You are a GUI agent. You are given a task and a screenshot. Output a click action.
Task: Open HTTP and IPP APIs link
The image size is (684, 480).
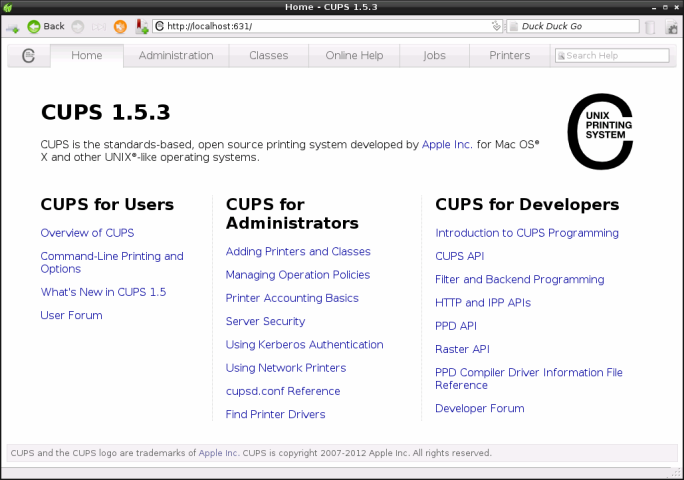pyautogui.click(x=483, y=302)
